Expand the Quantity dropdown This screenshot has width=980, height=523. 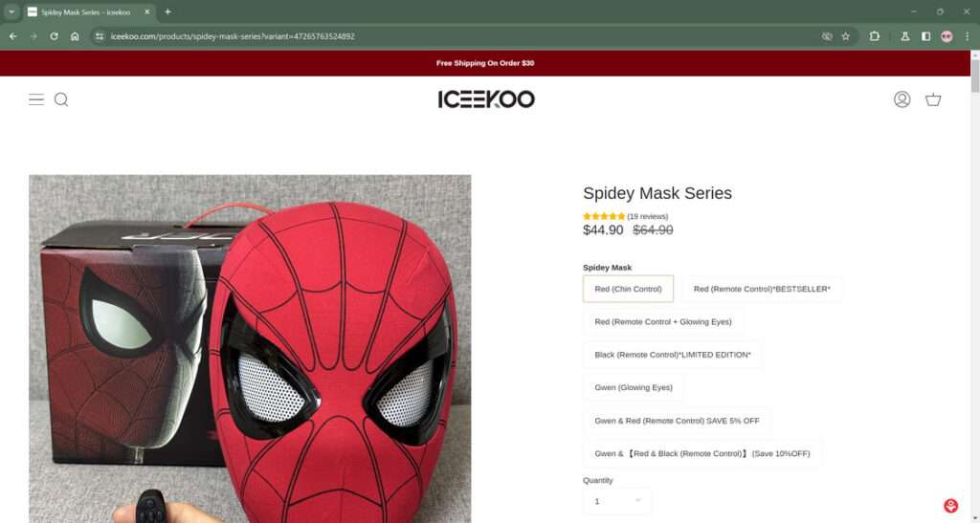pos(617,501)
